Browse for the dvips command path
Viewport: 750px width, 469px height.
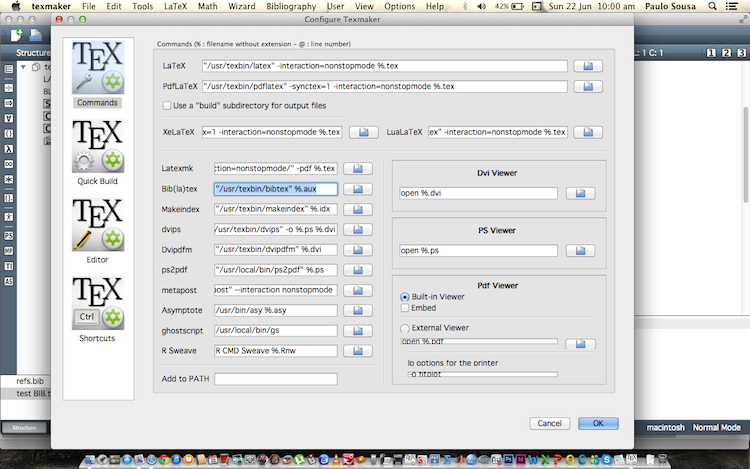358,229
